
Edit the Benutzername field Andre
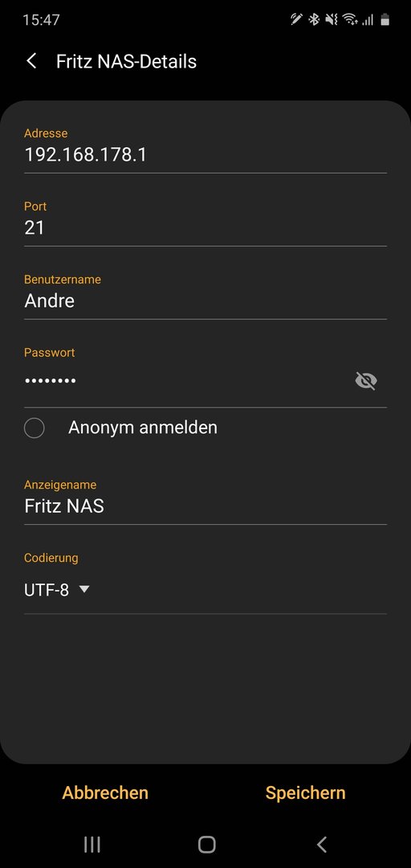pos(205,301)
